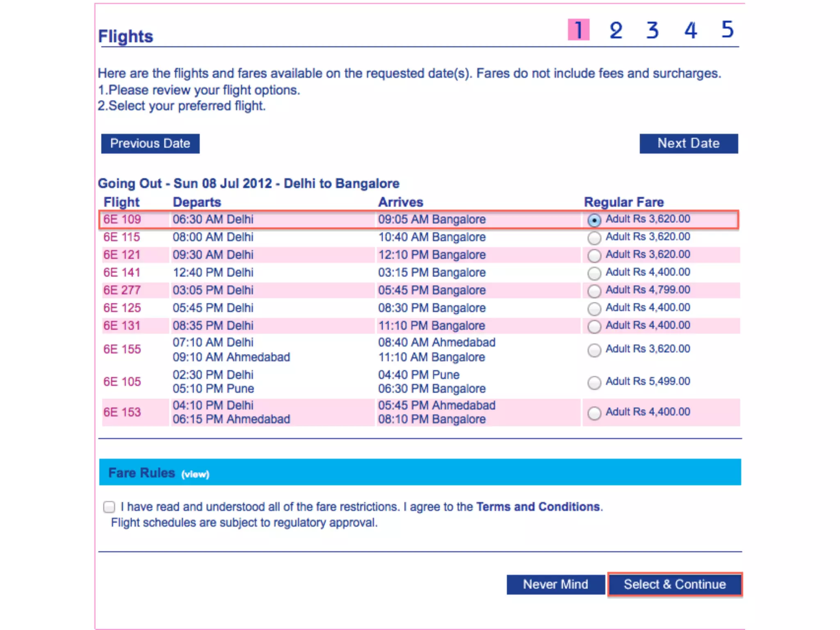Screen dimensions: 840x630
Task: Click the Previous Date button
Action: coord(150,144)
